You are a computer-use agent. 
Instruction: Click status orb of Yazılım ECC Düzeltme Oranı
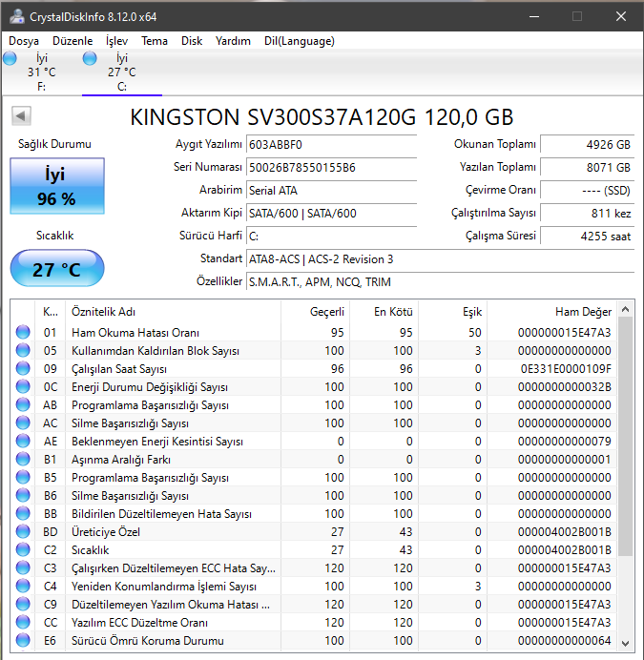23,622
